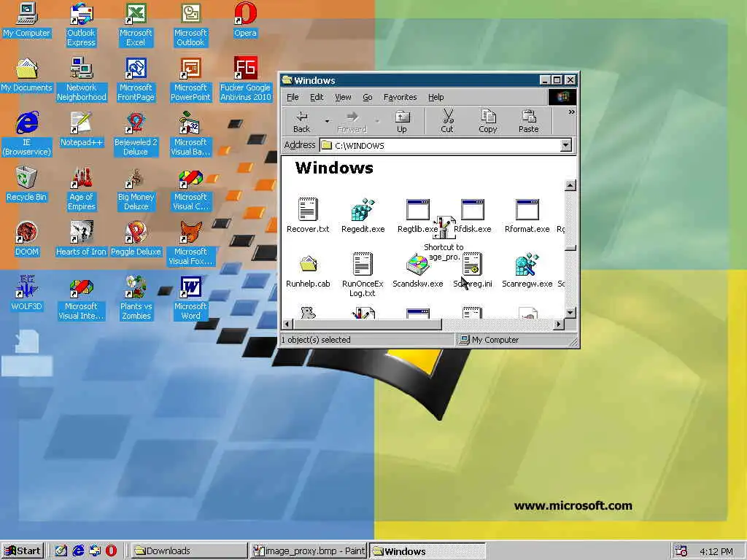Launch Internet Explorer from quick launch
Viewport: 747px width, 560px height.
click(78, 551)
